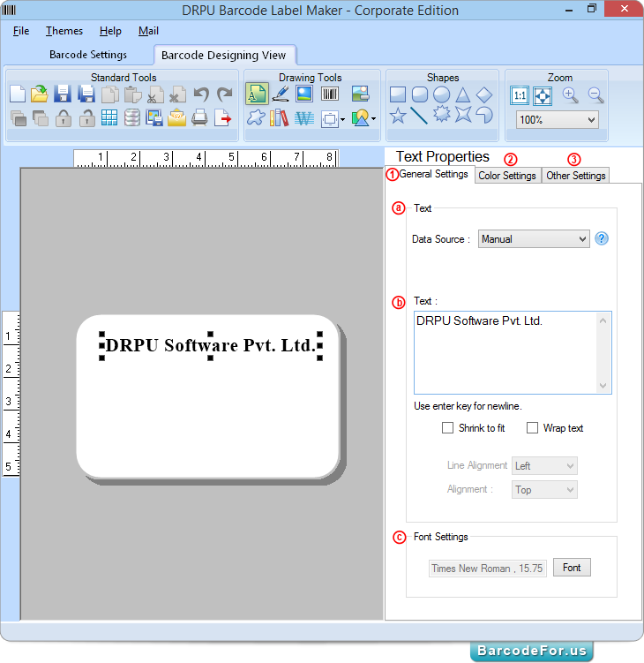
Task: Zoom in with magnifier plus
Action: point(570,95)
